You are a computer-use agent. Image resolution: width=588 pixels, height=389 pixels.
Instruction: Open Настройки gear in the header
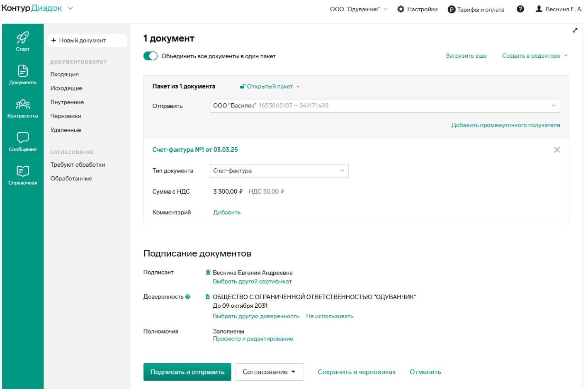click(x=417, y=9)
